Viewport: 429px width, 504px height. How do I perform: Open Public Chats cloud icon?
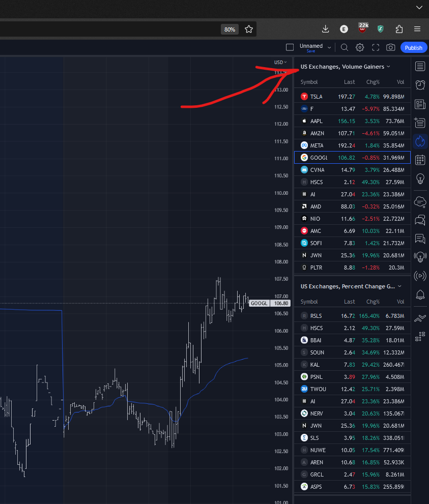pos(420,202)
